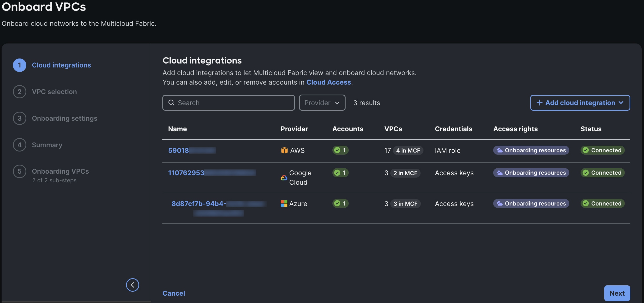644x303 pixels.
Task: Click the 3 in MCF badge
Action: coord(405,204)
